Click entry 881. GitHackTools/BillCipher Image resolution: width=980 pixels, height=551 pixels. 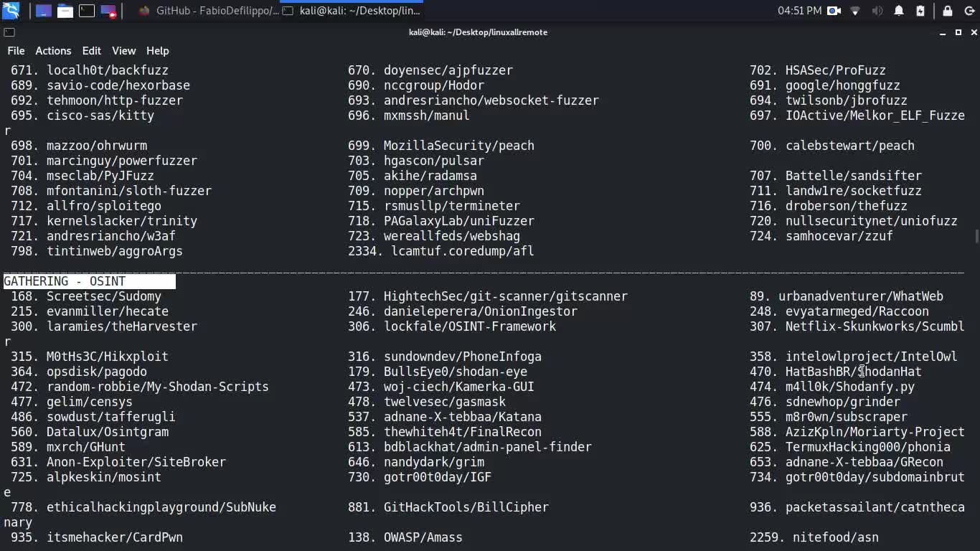point(448,507)
